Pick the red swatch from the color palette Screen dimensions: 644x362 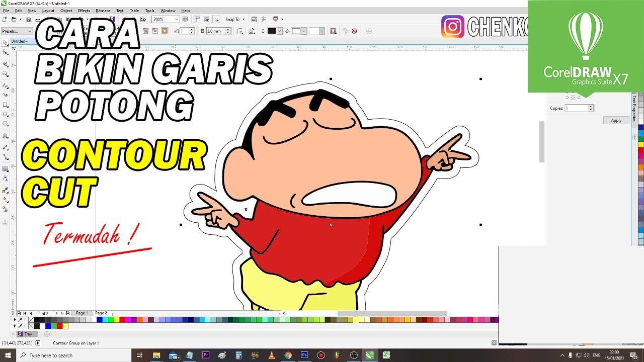pos(122,319)
